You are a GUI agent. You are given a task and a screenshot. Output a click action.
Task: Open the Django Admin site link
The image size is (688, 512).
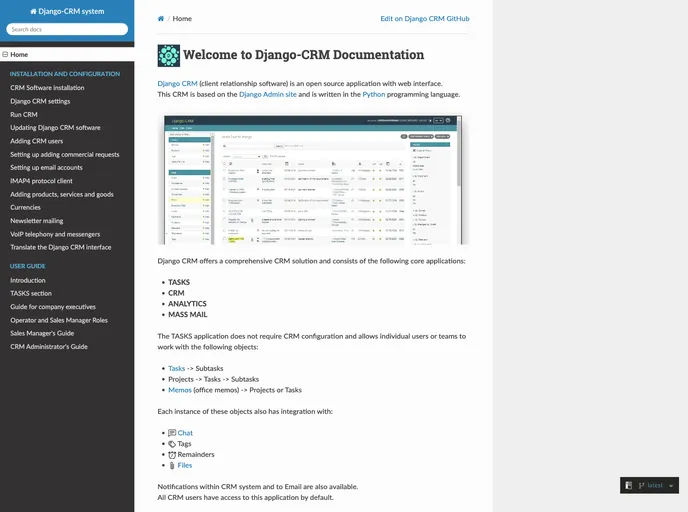point(267,94)
